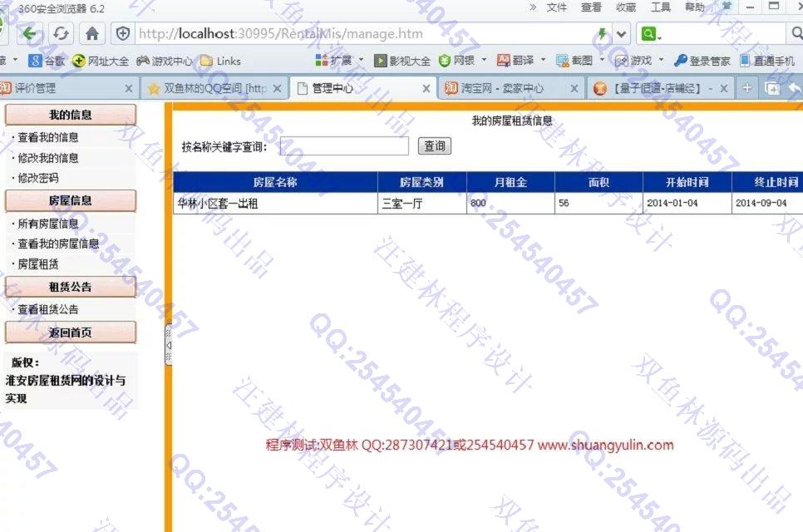Screen dimensions: 803x532
Task: Click the 游戏 toolbar item
Action: tap(633, 61)
